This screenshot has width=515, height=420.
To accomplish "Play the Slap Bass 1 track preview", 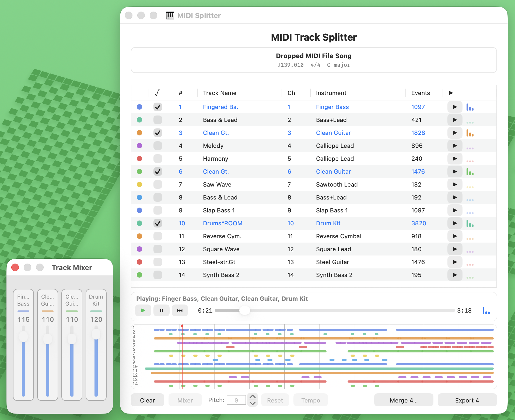I will (455, 210).
